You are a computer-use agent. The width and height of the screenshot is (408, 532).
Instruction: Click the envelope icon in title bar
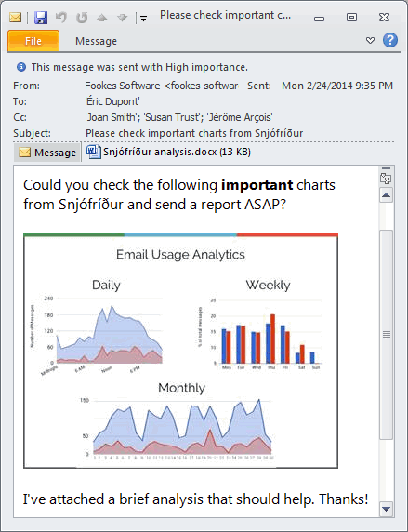[x=15, y=18]
